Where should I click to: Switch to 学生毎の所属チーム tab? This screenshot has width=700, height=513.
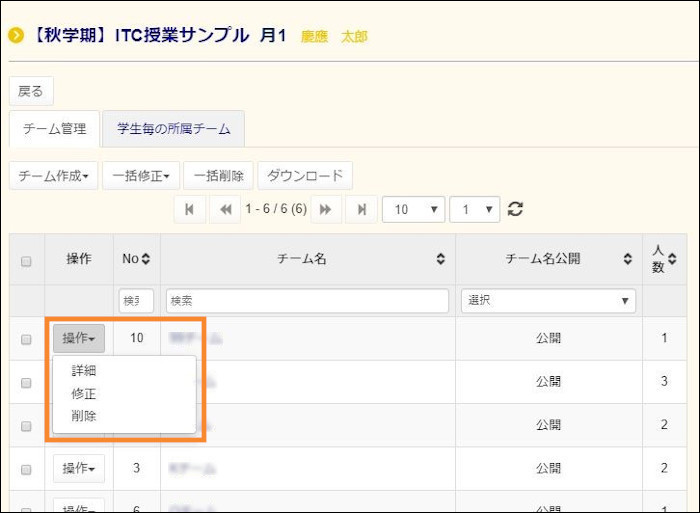(173, 129)
